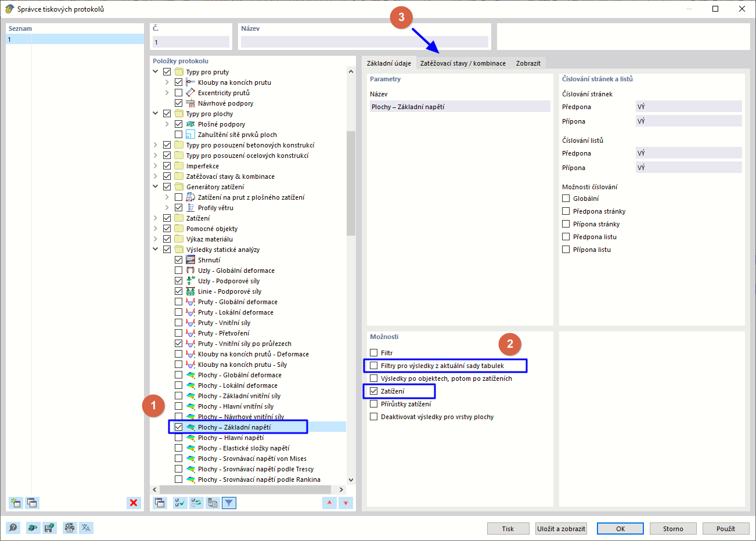The height and width of the screenshot is (541, 756).
Task: Click the Linie - Podporové síly icon
Action: click(x=190, y=291)
